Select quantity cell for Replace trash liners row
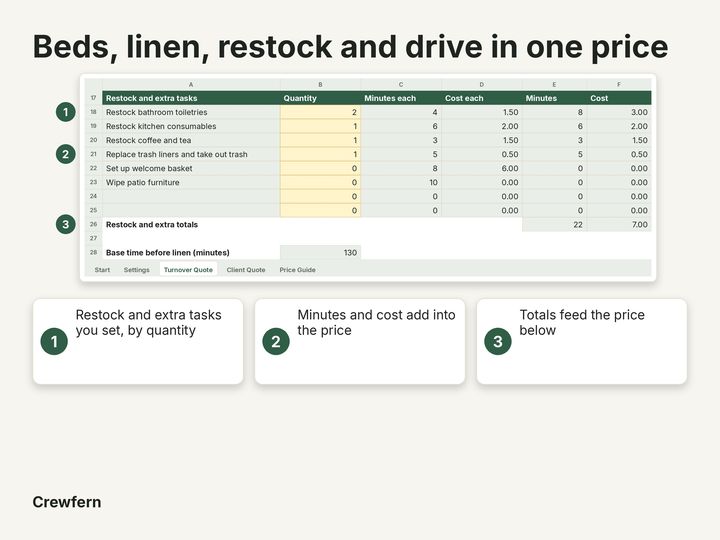 coord(321,154)
